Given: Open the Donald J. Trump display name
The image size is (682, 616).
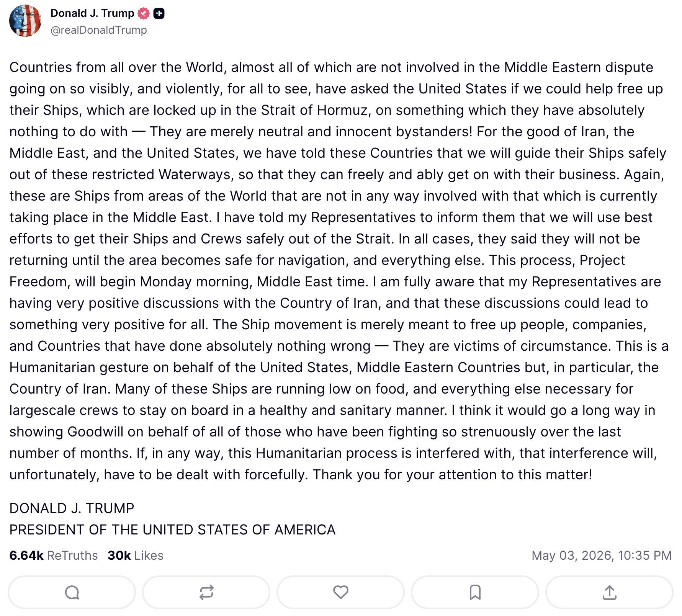Looking at the screenshot, I should tap(92, 13).
